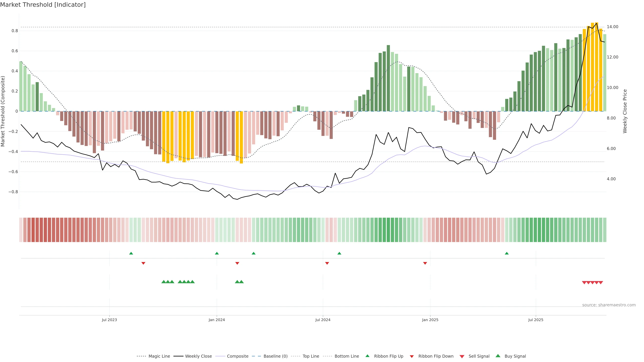Toggle the Top Line legend entry
644x362 pixels.
(x=311, y=356)
